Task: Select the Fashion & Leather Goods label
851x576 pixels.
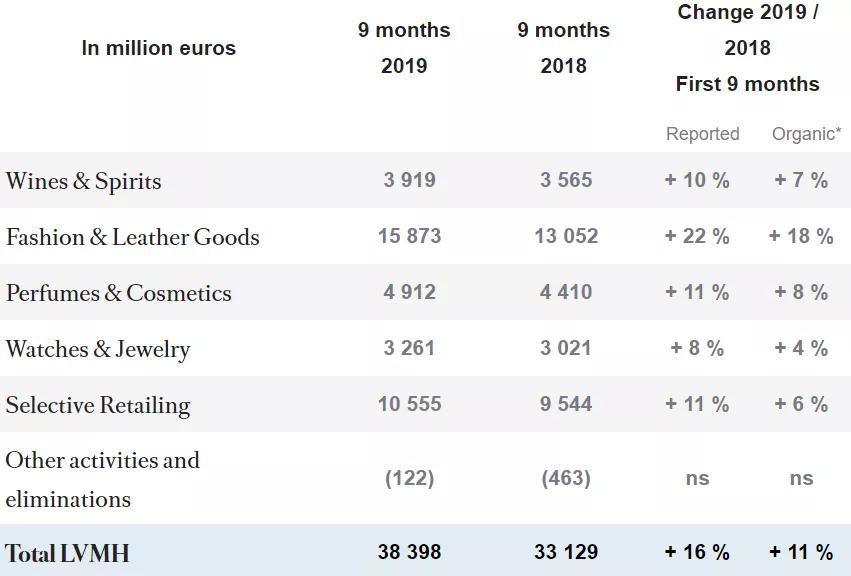Action: [x=132, y=237]
